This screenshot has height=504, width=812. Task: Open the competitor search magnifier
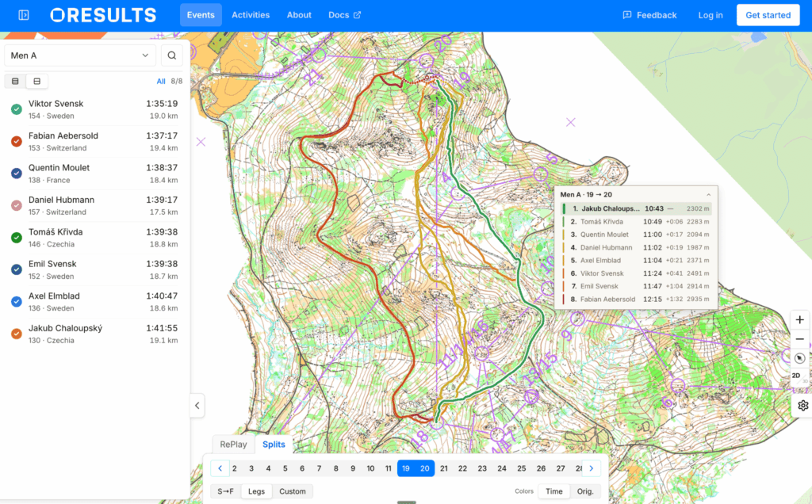click(172, 55)
